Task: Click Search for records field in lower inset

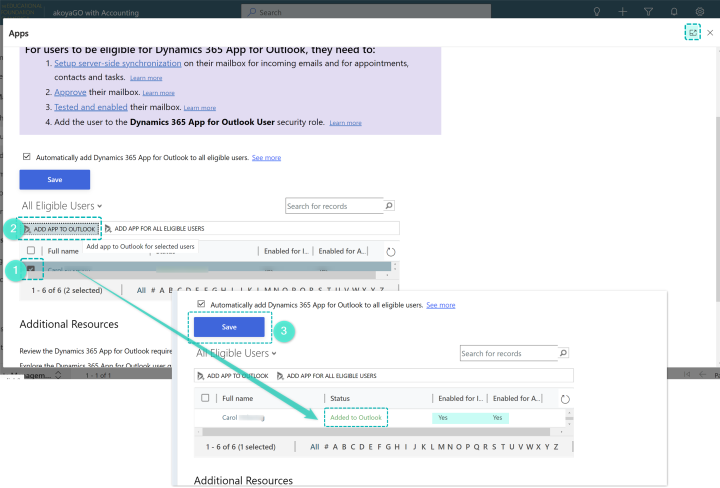Action: point(508,353)
